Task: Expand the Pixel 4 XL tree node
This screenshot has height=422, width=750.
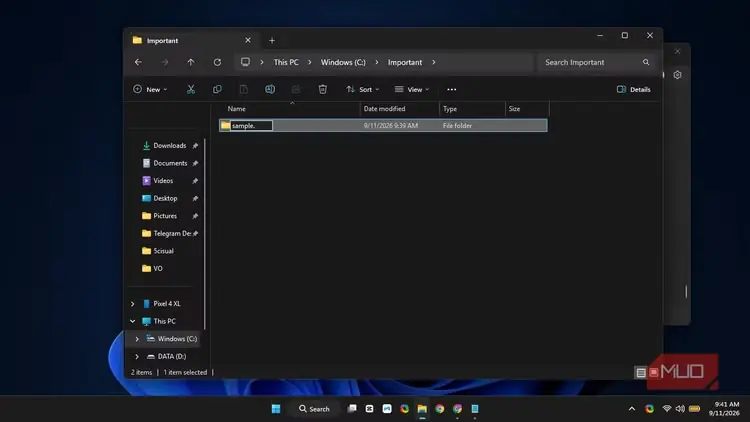Action: (132, 304)
